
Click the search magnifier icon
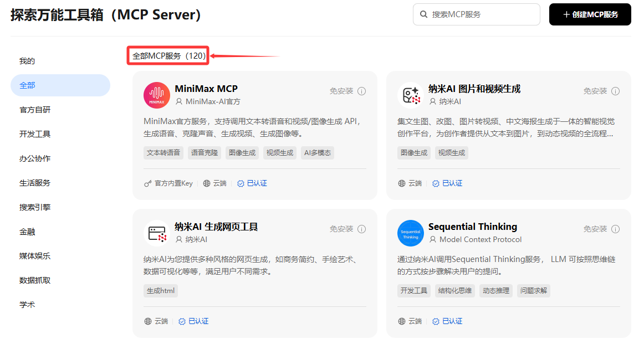pyautogui.click(x=423, y=14)
